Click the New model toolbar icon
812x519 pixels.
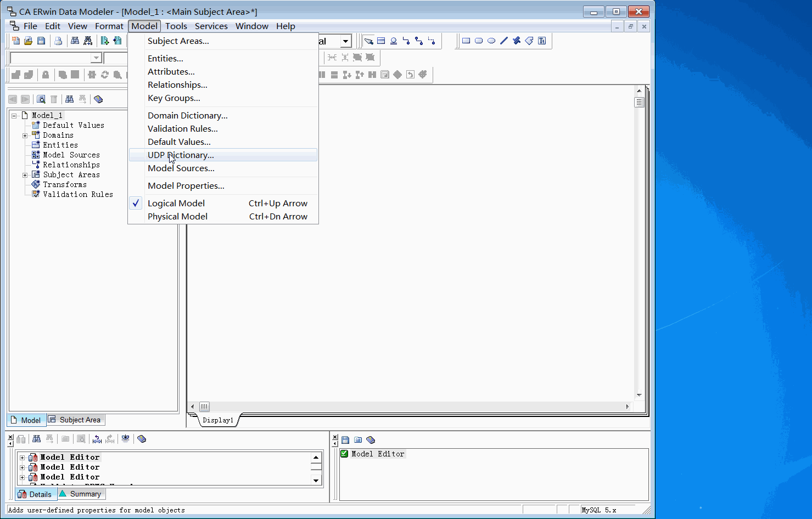coord(16,41)
